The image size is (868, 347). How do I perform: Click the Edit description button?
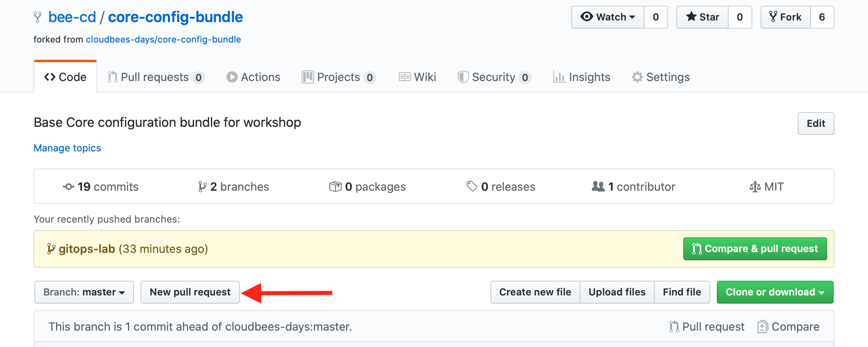point(816,124)
